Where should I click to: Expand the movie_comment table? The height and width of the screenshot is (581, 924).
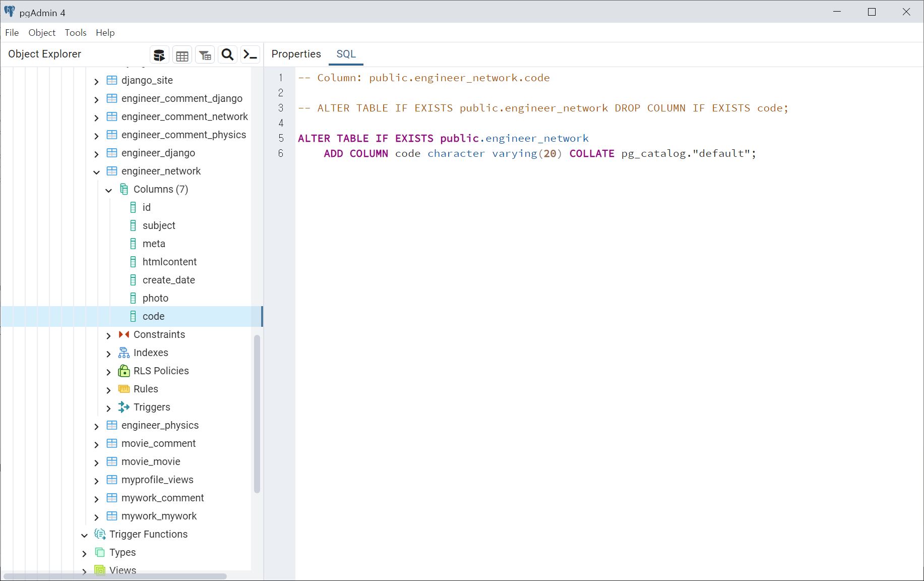click(96, 444)
